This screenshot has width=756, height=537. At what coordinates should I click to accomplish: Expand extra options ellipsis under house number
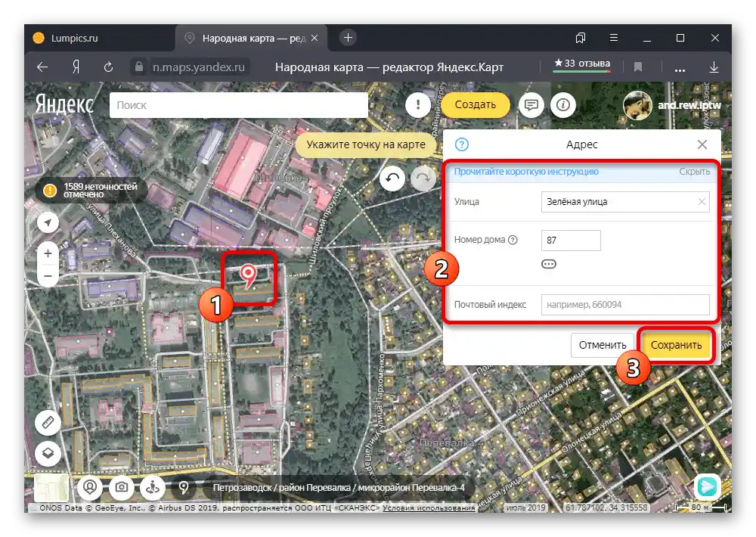pyautogui.click(x=549, y=264)
